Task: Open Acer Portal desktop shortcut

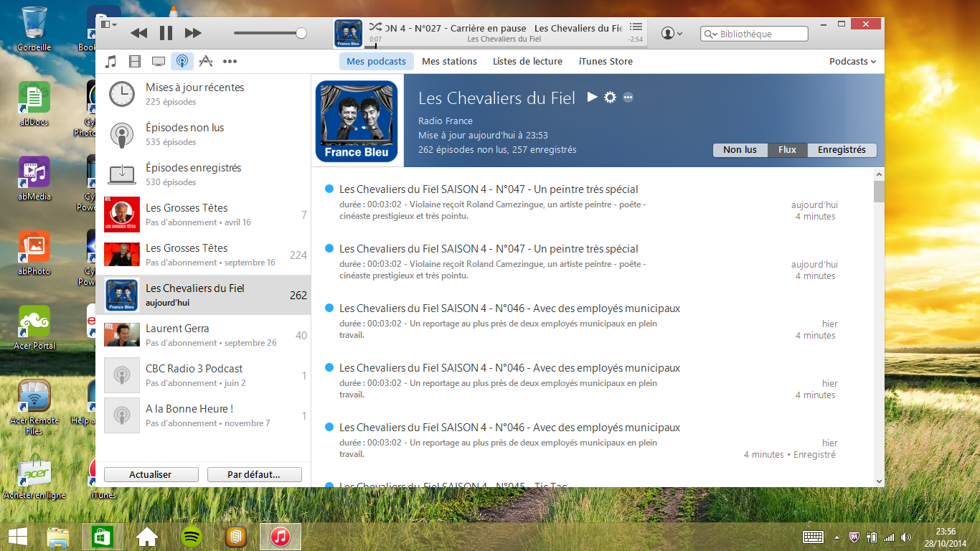Action: click(34, 327)
